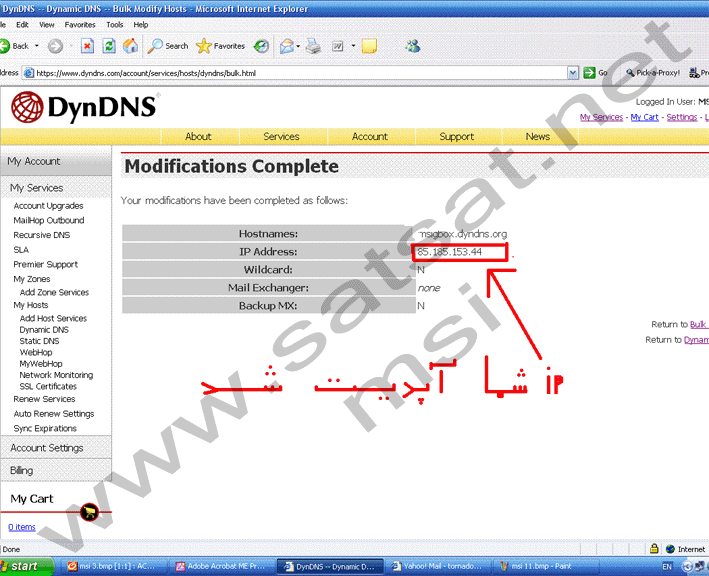The image size is (709, 576).
Task: Open MailHop Outbound sidebar link
Action: coord(49,220)
